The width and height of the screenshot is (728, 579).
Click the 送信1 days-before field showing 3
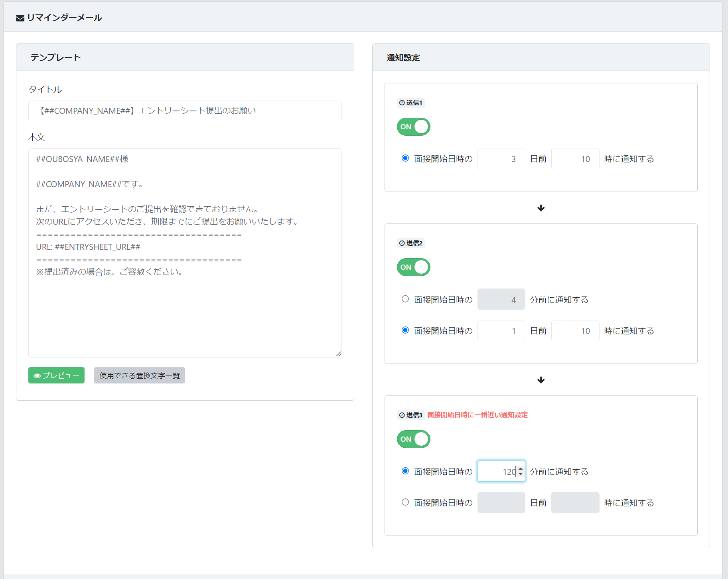(x=501, y=159)
